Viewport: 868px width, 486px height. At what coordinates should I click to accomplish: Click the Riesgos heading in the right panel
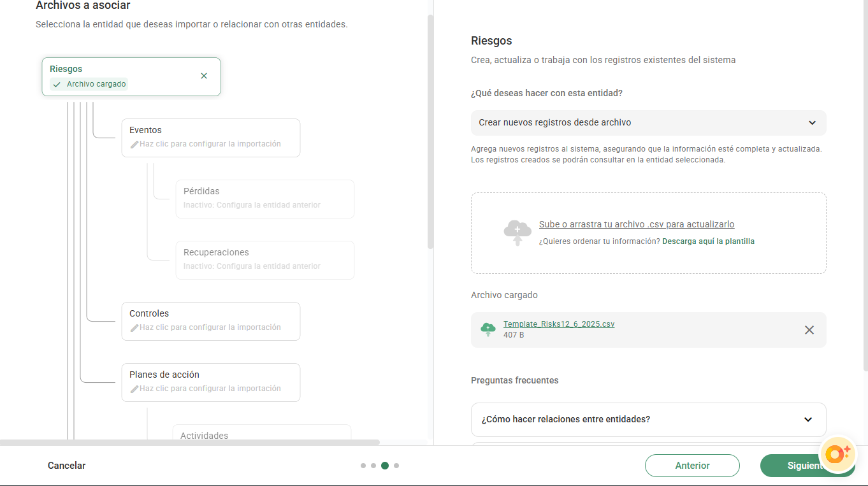[x=491, y=41]
